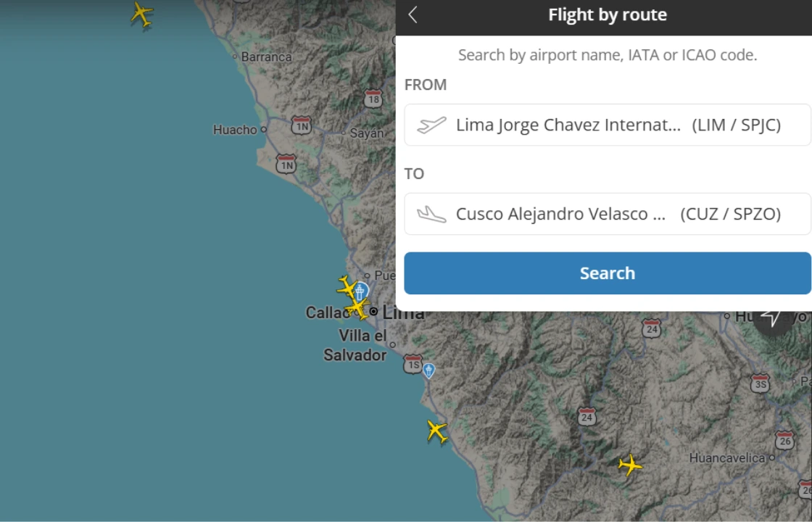Click the Lima city dot on the map
This screenshot has width=812, height=522.
pyautogui.click(x=373, y=310)
